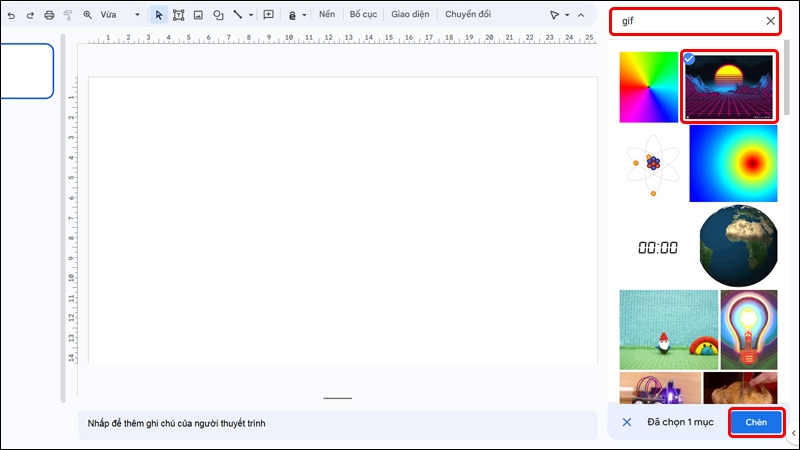Expand the pointer mode dropdown arrow
The image size is (800, 450).
tap(567, 15)
